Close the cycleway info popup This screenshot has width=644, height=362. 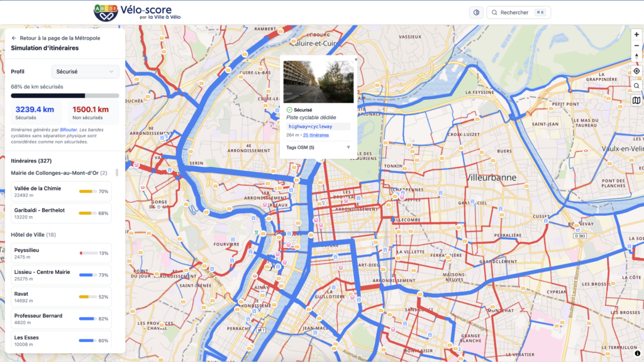click(355, 59)
